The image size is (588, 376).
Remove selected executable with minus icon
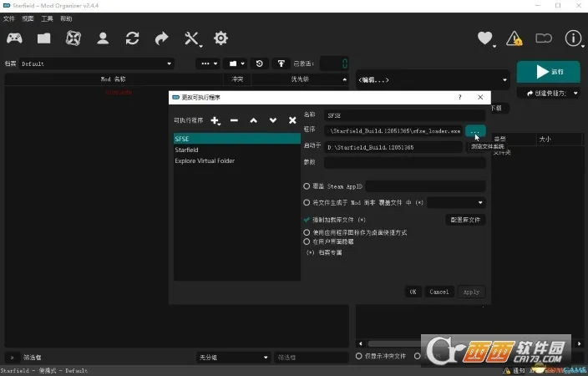click(x=234, y=121)
